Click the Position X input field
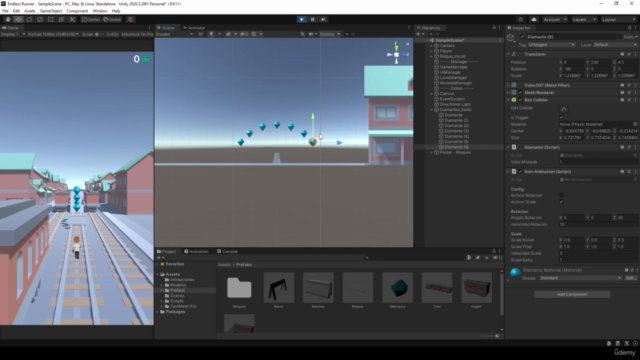Image resolution: width=640 pixels, height=360 pixels. pos(573,62)
